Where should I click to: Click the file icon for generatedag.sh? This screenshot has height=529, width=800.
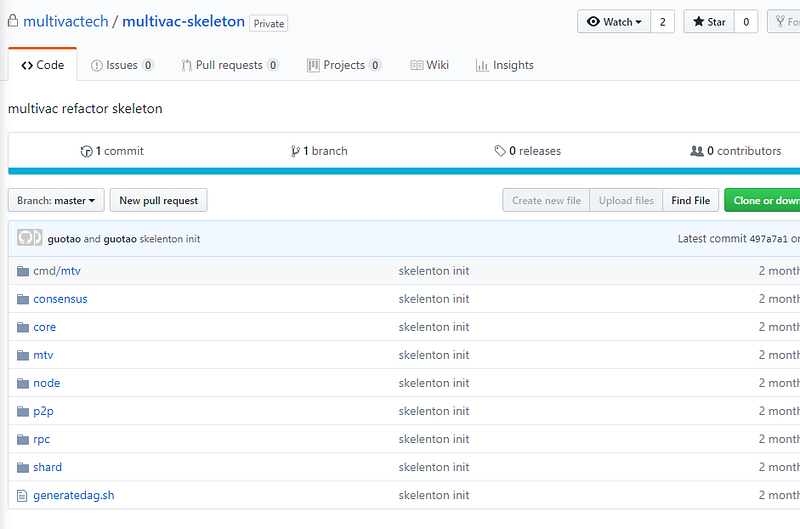(22, 495)
